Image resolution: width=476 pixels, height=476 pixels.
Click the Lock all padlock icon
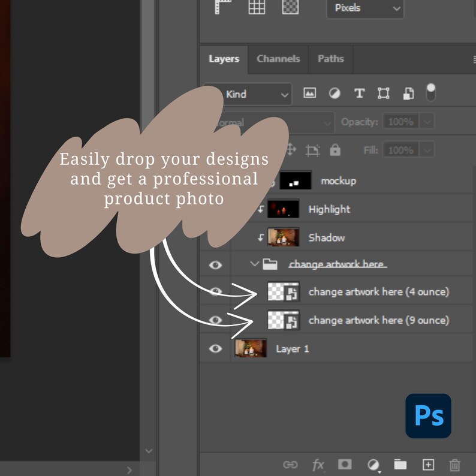pos(335,150)
